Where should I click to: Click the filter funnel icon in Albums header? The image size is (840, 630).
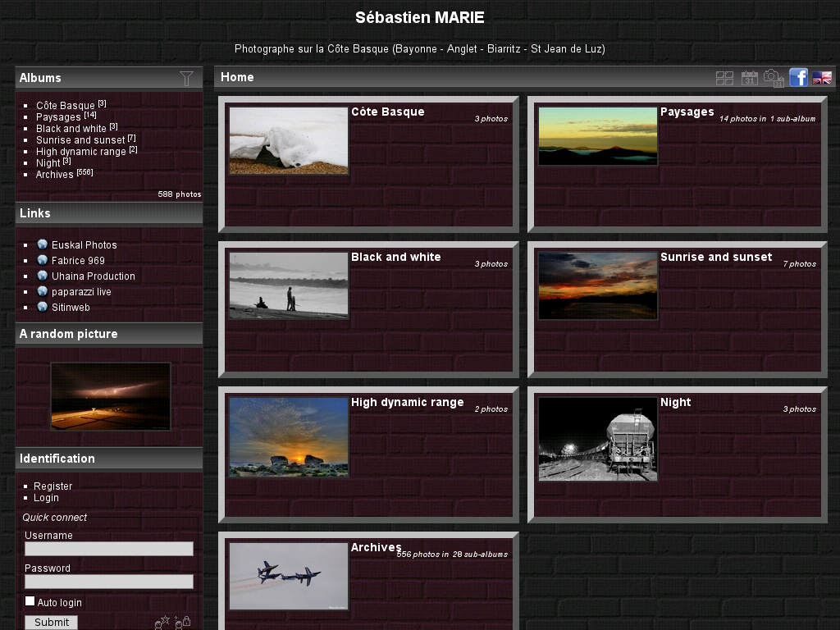pyautogui.click(x=187, y=78)
